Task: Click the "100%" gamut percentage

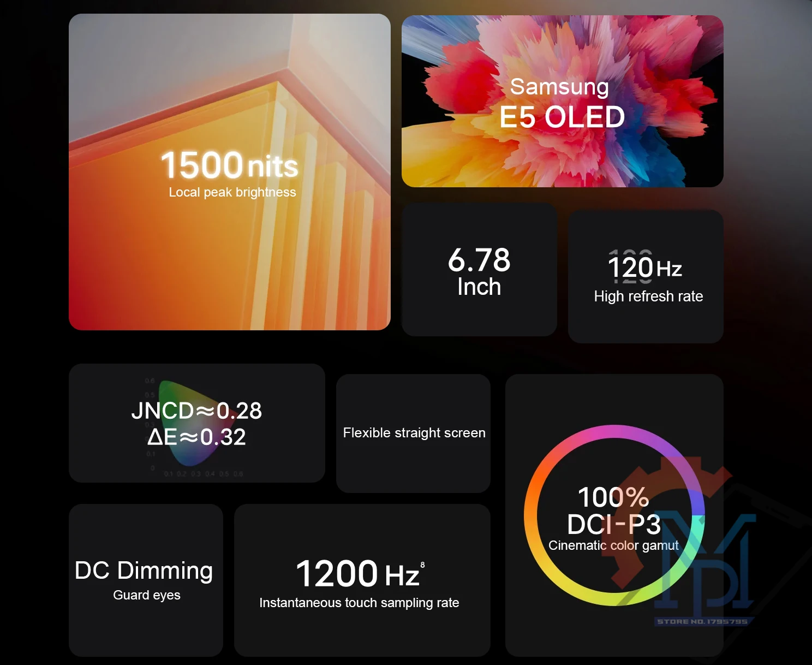Action: click(613, 497)
